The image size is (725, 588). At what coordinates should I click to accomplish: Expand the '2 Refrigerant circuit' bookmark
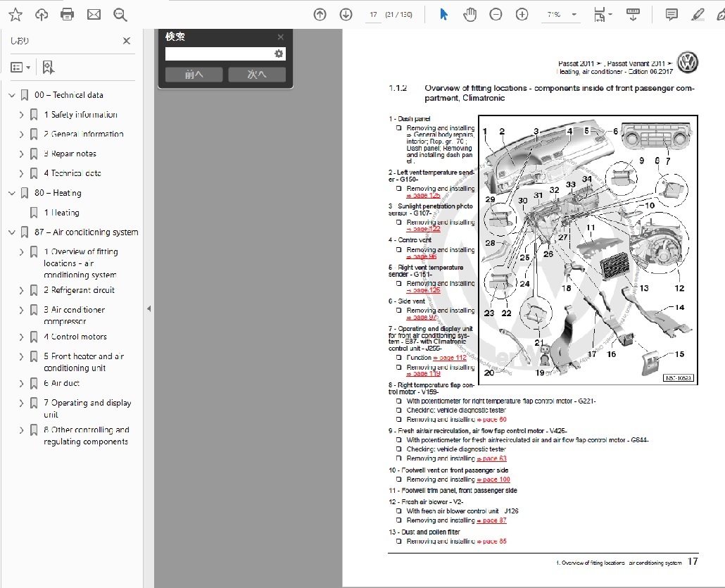pyautogui.click(x=21, y=290)
